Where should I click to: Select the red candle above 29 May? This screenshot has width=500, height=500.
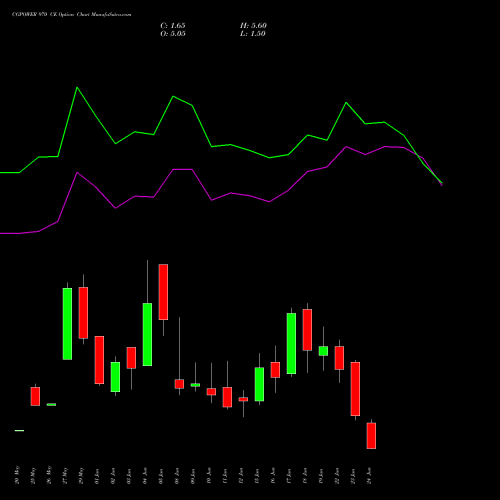pos(83,313)
